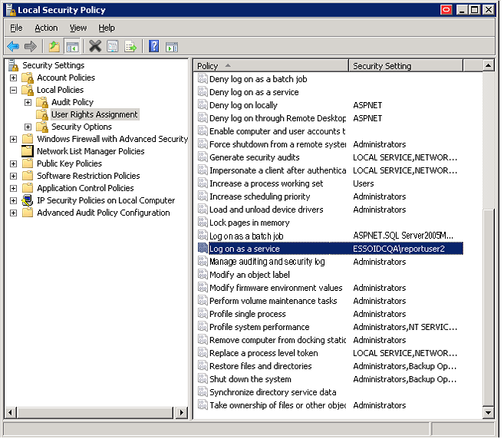Screen dimensions: 504x439
Task: Expand the Application Control Policies node
Action: point(14,189)
